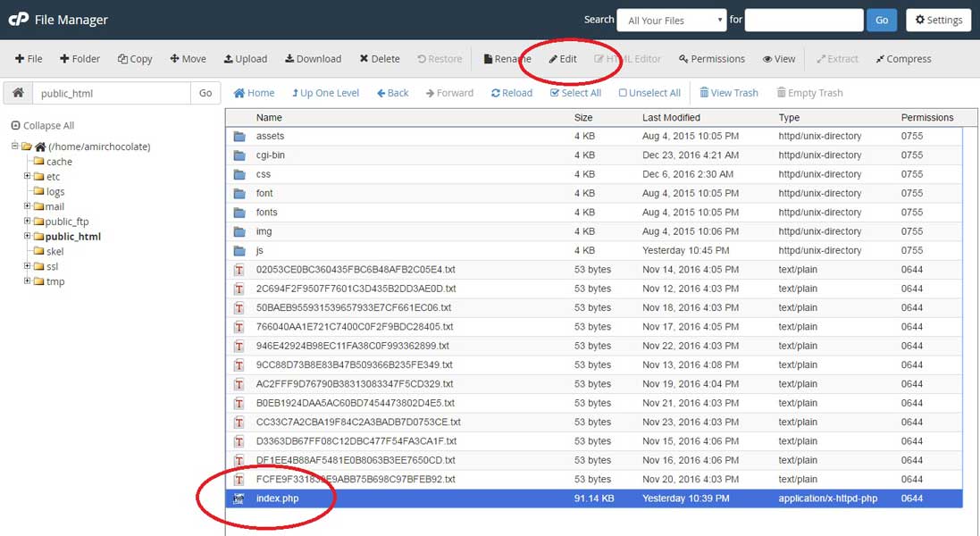The image size is (980, 536).
Task: Click the greyed Restore button
Action: tap(440, 59)
